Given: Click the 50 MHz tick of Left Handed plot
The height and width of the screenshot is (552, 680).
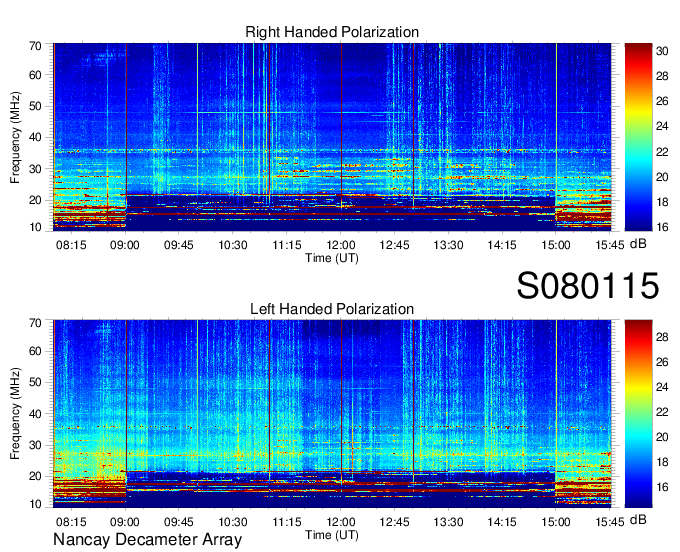Looking at the screenshot, I should (35, 382).
